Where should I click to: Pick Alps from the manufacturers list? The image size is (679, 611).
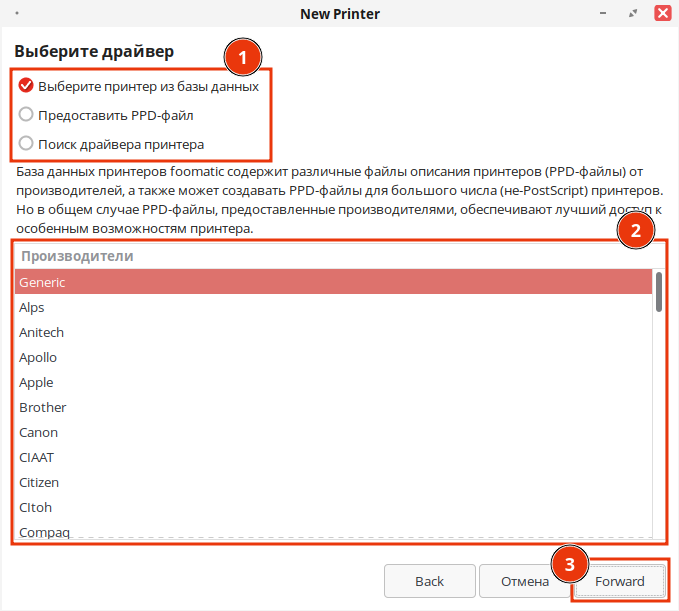(32, 307)
